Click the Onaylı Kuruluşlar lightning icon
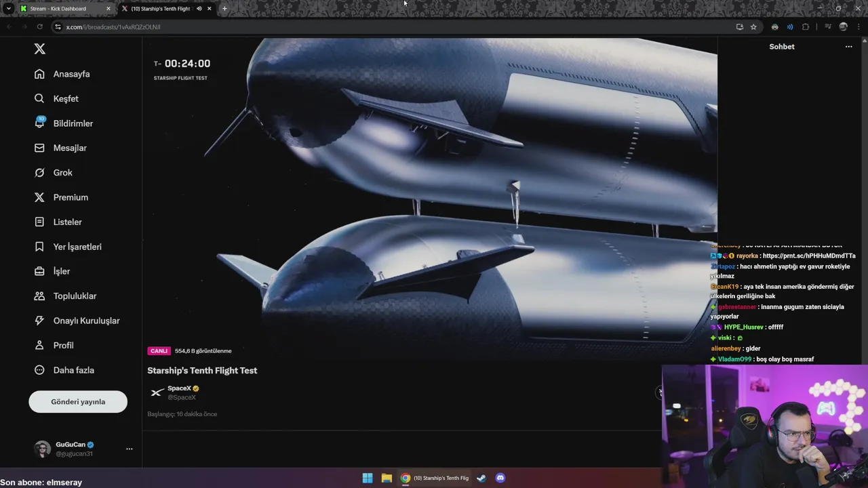This screenshot has width=868, height=488. [x=39, y=321]
